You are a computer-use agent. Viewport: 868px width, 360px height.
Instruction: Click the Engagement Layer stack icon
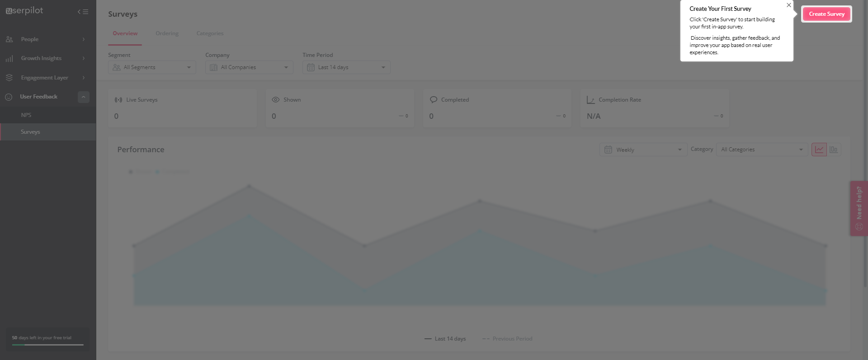9,78
